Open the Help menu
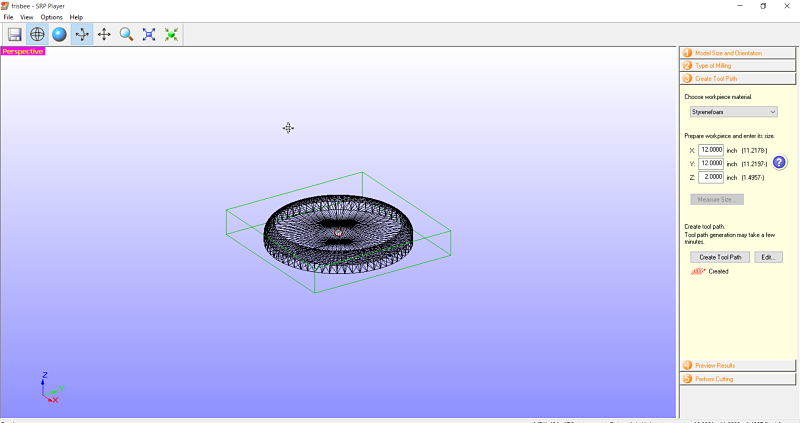The height and width of the screenshot is (423, 800). click(x=76, y=17)
